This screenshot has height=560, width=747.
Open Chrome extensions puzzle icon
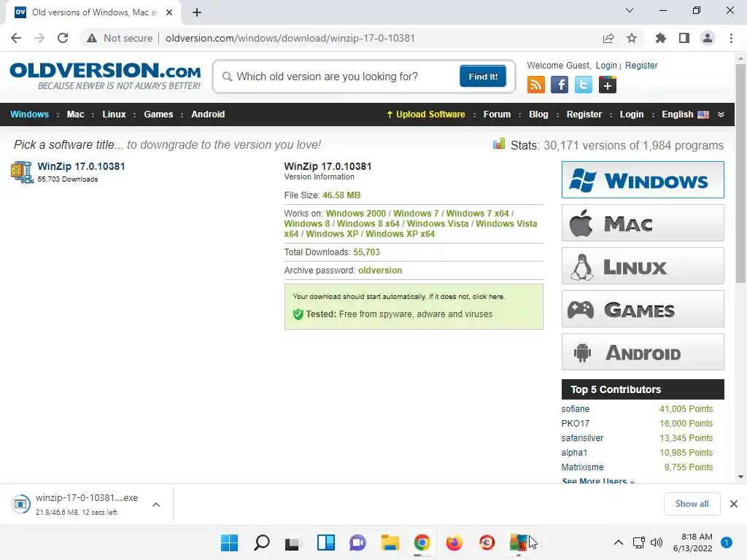(x=660, y=38)
